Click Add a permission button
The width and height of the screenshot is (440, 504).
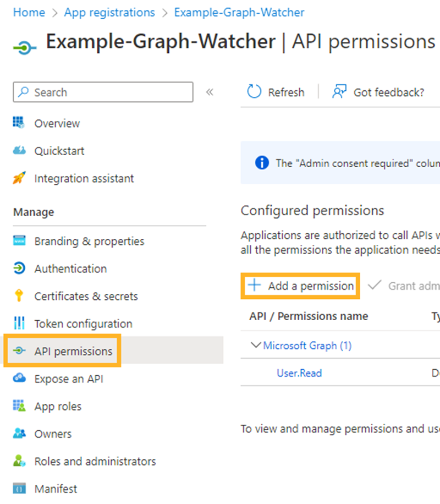tap(301, 286)
